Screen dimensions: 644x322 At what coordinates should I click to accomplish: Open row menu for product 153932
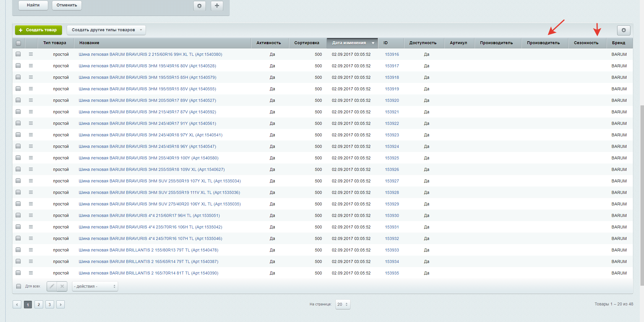31,238
